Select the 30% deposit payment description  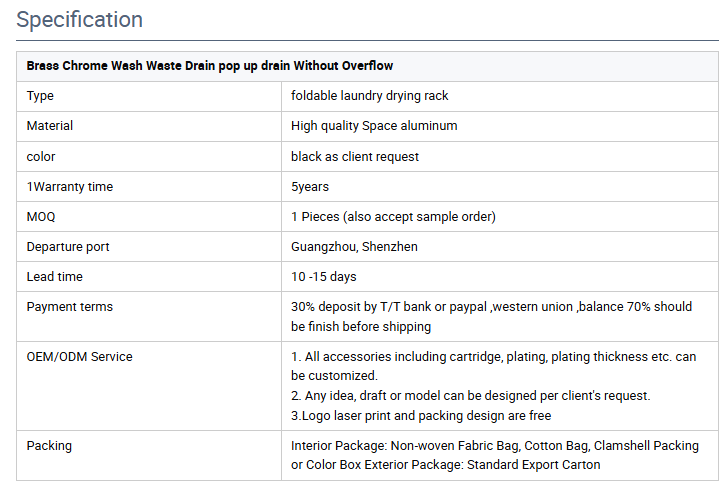pyautogui.click(x=492, y=316)
